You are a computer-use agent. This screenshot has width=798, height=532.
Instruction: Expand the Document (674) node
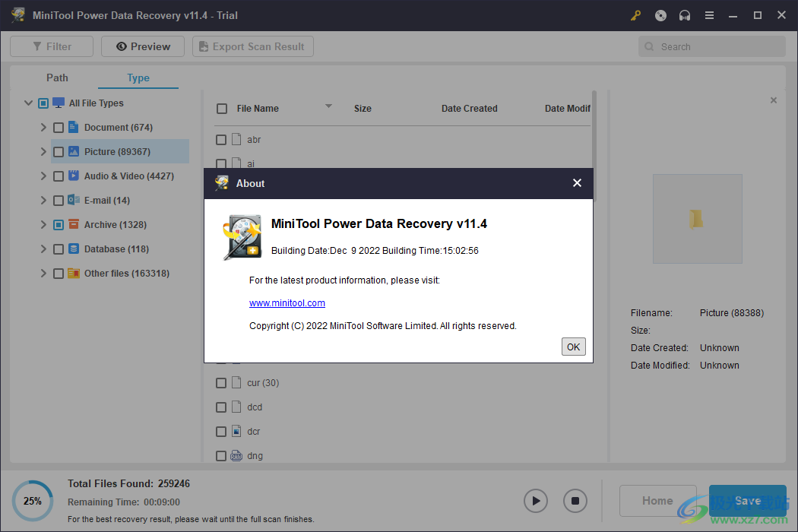click(43, 127)
